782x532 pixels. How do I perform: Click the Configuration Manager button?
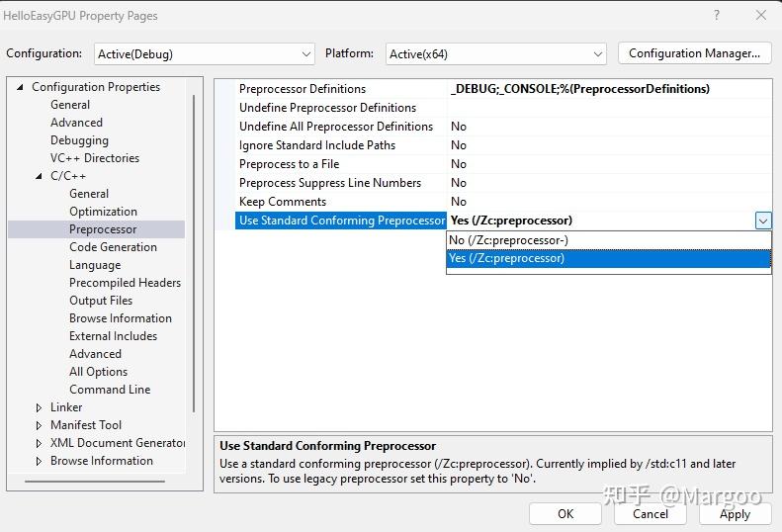[x=694, y=53]
